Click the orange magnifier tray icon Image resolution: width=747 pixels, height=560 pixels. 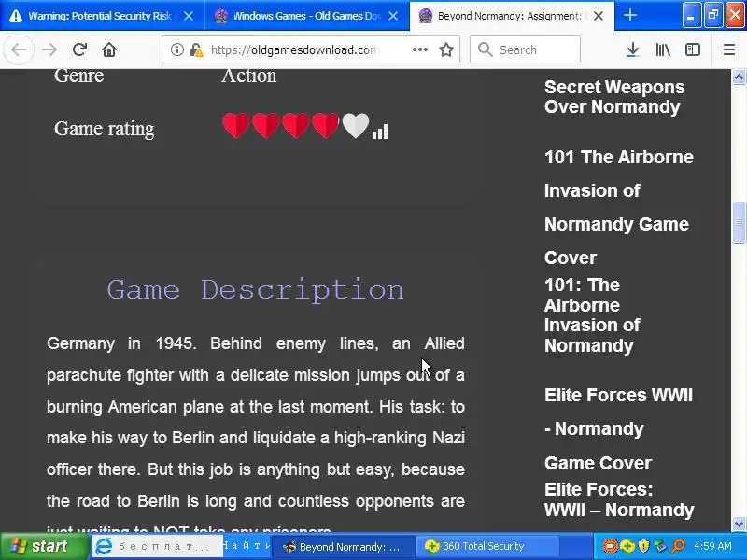tap(678, 546)
